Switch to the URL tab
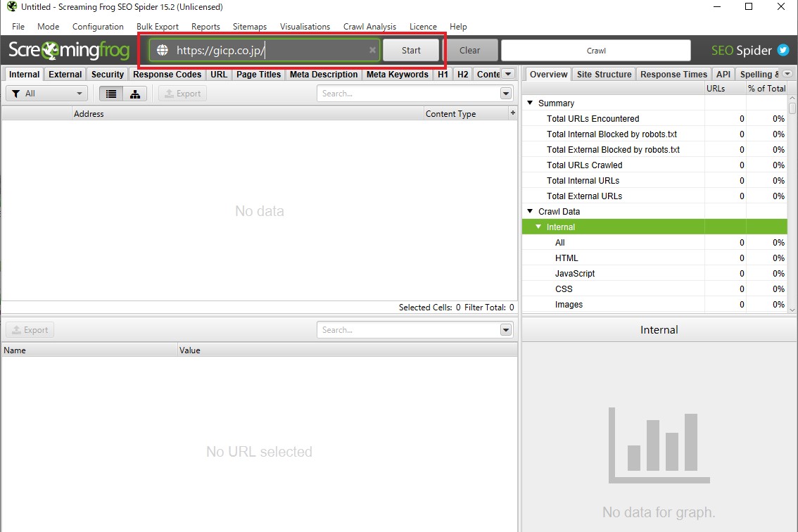 coord(219,75)
